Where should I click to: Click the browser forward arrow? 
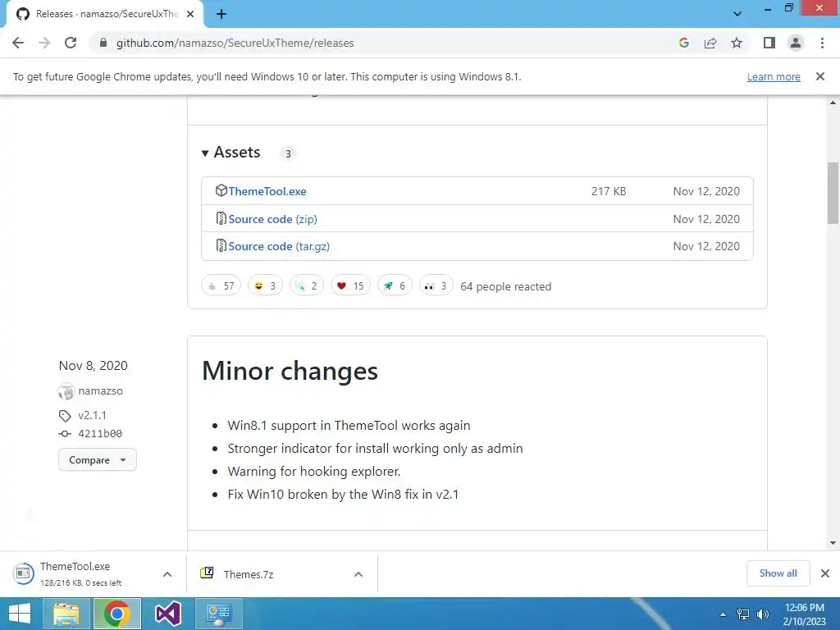(x=44, y=43)
